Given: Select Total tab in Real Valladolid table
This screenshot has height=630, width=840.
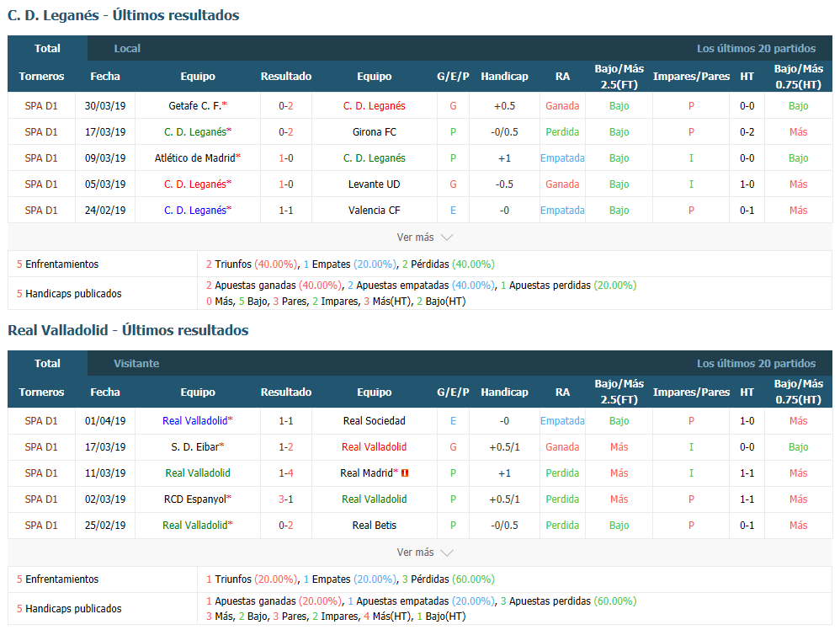Looking at the screenshot, I should 47,364.
